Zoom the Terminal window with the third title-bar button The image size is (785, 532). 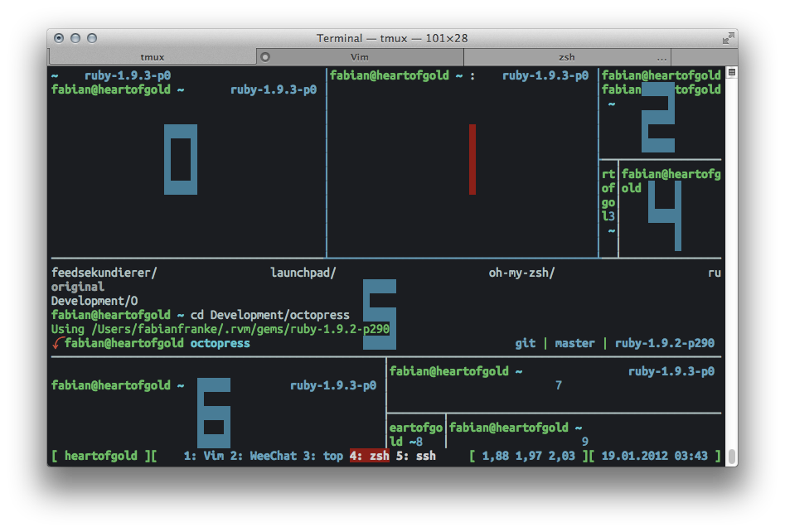point(92,38)
